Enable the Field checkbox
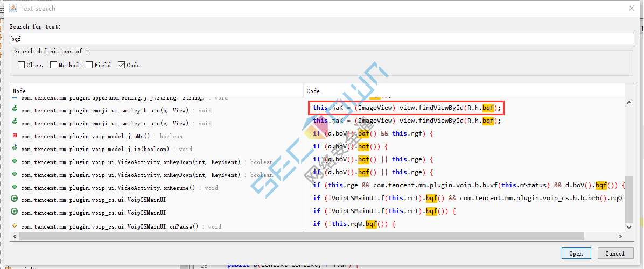 pyautogui.click(x=89, y=65)
